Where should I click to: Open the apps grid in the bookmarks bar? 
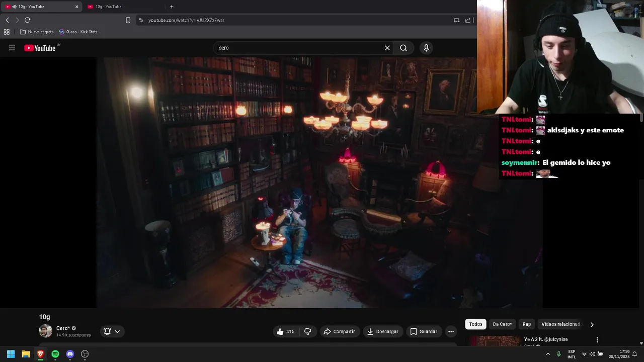7,32
